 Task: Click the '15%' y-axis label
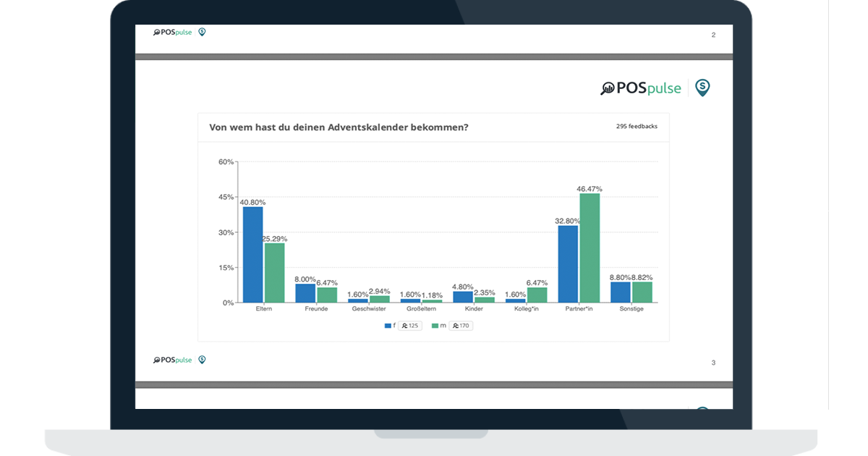tap(226, 268)
